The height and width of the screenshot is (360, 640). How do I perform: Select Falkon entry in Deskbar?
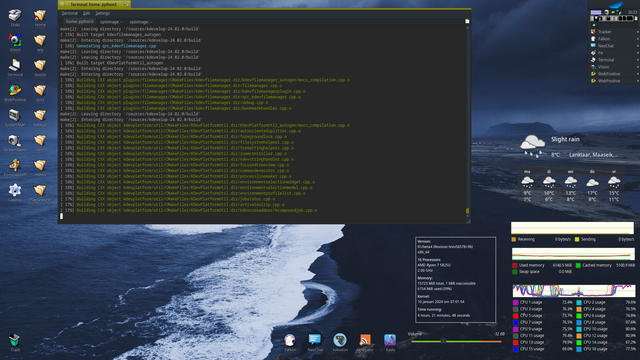pos(604,39)
